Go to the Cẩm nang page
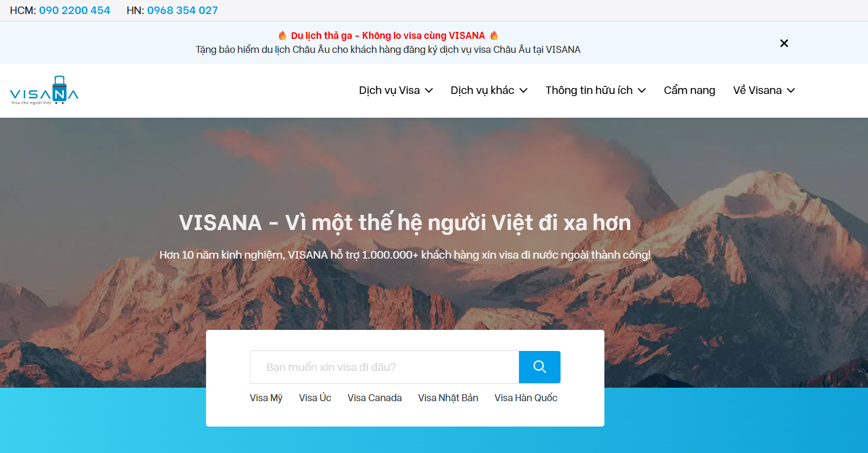 pyautogui.click(x=689, y=90)
